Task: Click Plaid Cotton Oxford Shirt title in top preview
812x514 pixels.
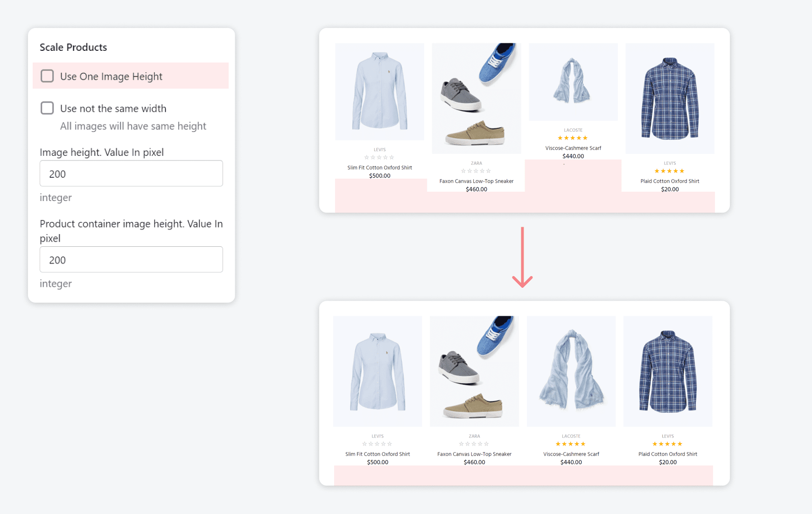Action: (670, 181)
